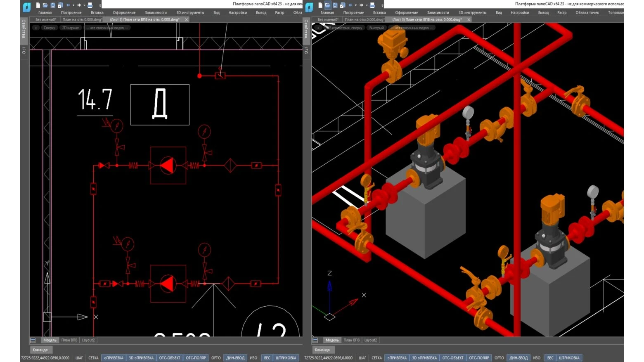Click the Undo arrow in right window toolbar

350,5
